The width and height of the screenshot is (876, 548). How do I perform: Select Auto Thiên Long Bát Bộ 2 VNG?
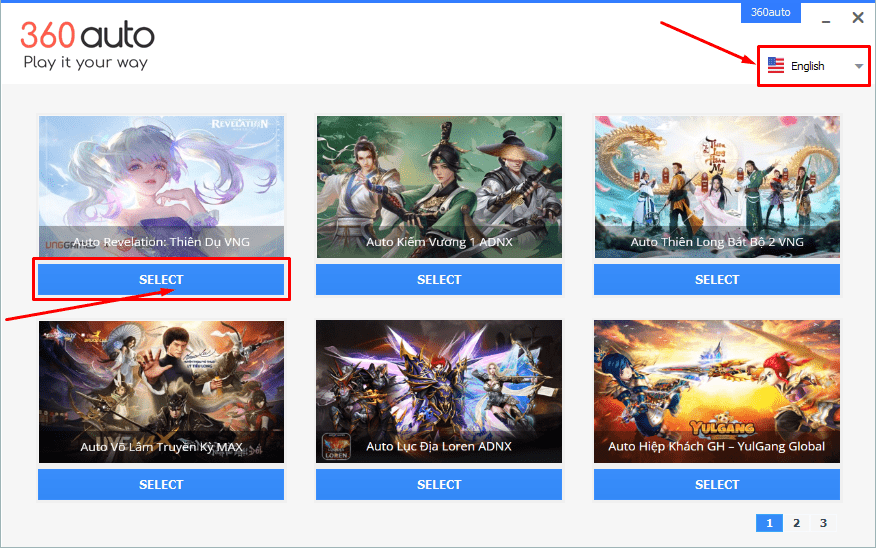pos(717,279)
